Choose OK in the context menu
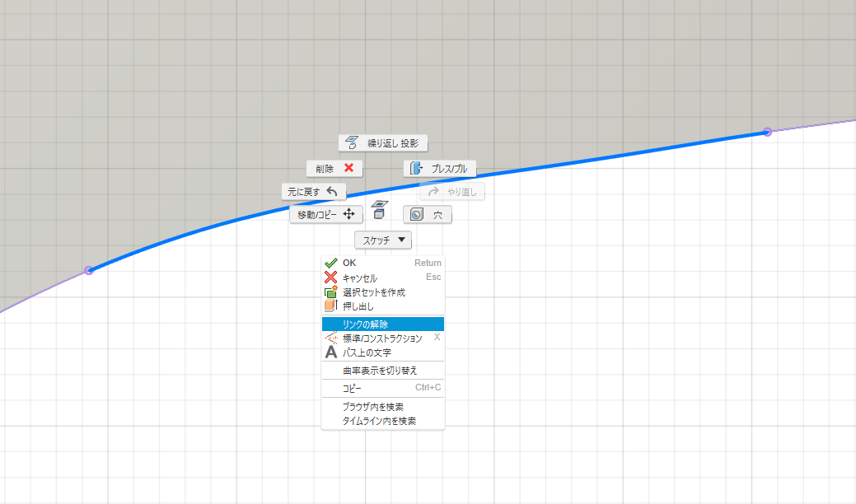This screenshot has height=504, width=856. [383, 263]
